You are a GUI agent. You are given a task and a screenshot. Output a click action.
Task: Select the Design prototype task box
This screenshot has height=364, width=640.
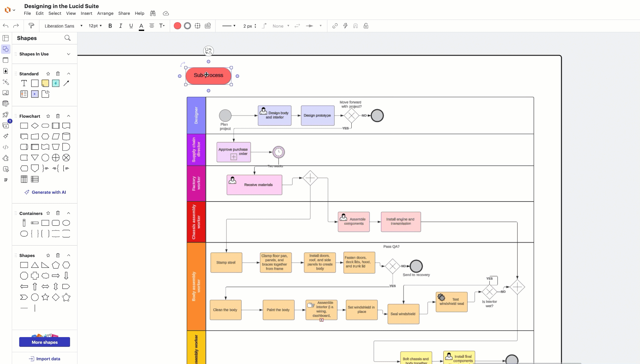click(318, 116)
